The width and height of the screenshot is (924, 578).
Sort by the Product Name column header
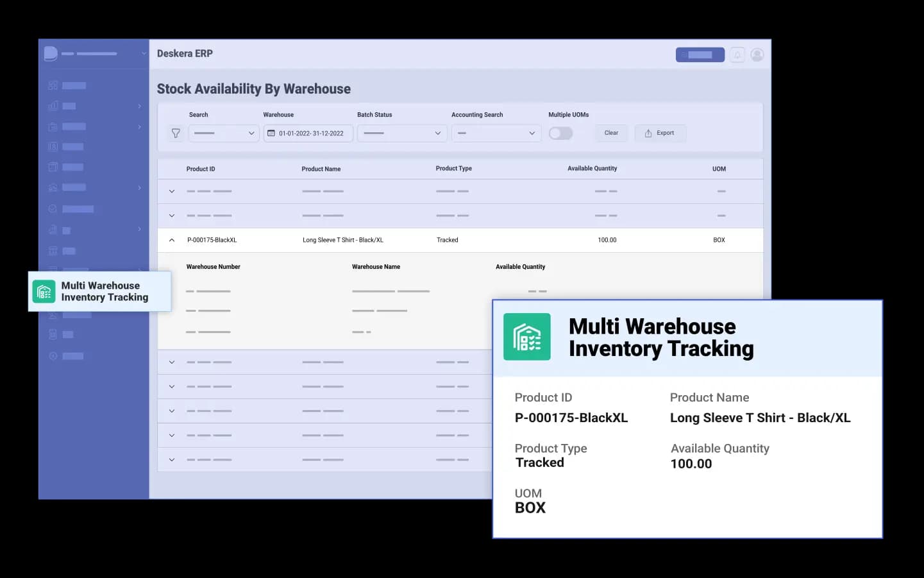[x=321, y=169]
